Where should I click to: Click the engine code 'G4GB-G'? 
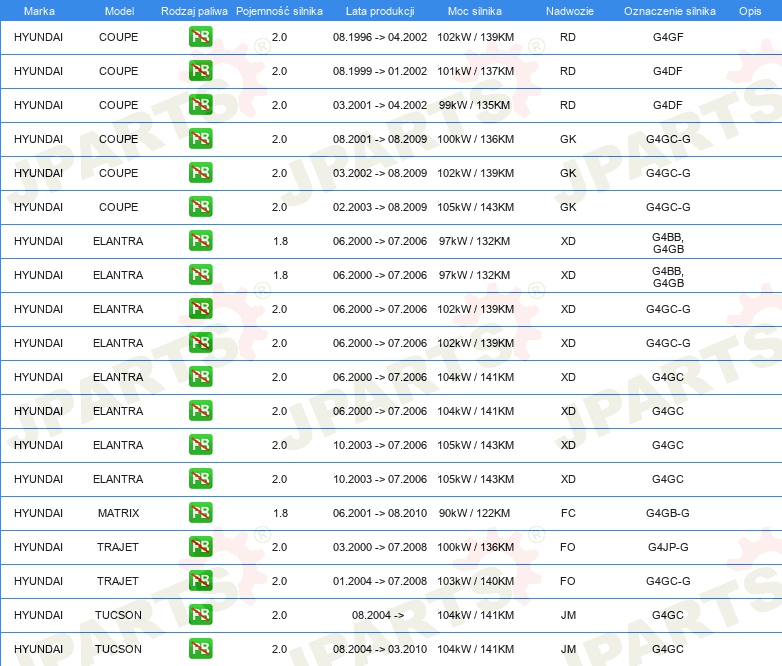[668, 513]
